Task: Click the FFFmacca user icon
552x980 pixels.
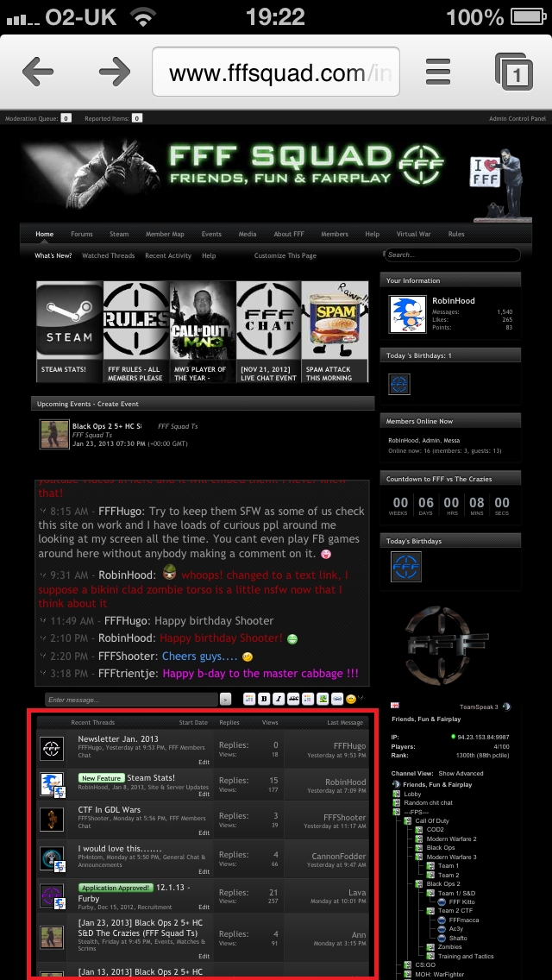Action: [x=442, y=920]
